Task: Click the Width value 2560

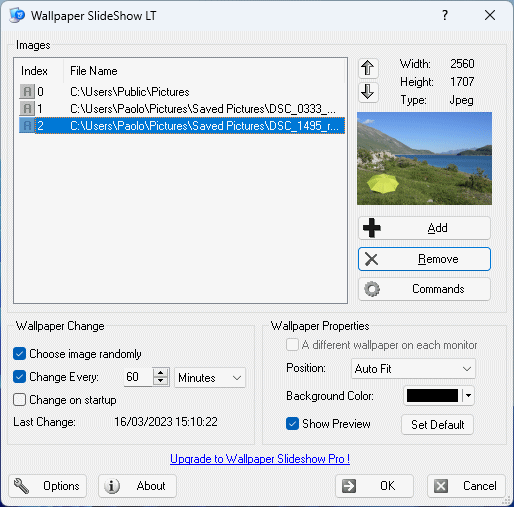Action: click(x=462, y=64)
